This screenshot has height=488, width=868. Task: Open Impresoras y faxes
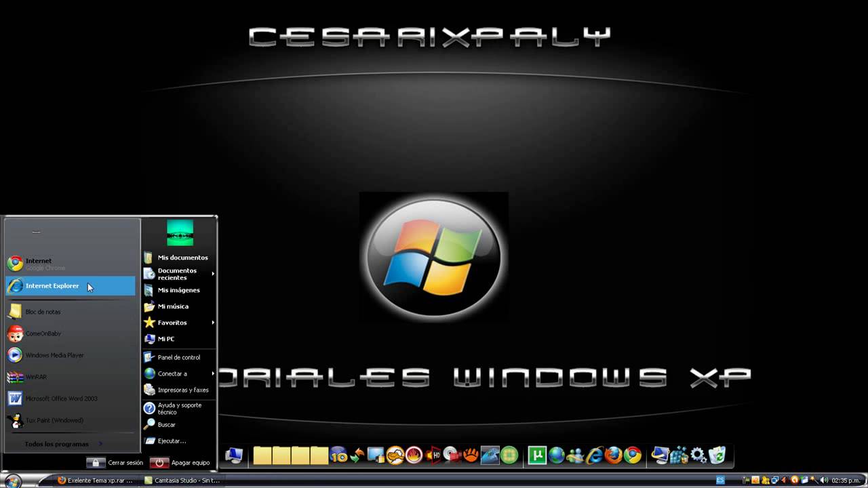[179, 390]
